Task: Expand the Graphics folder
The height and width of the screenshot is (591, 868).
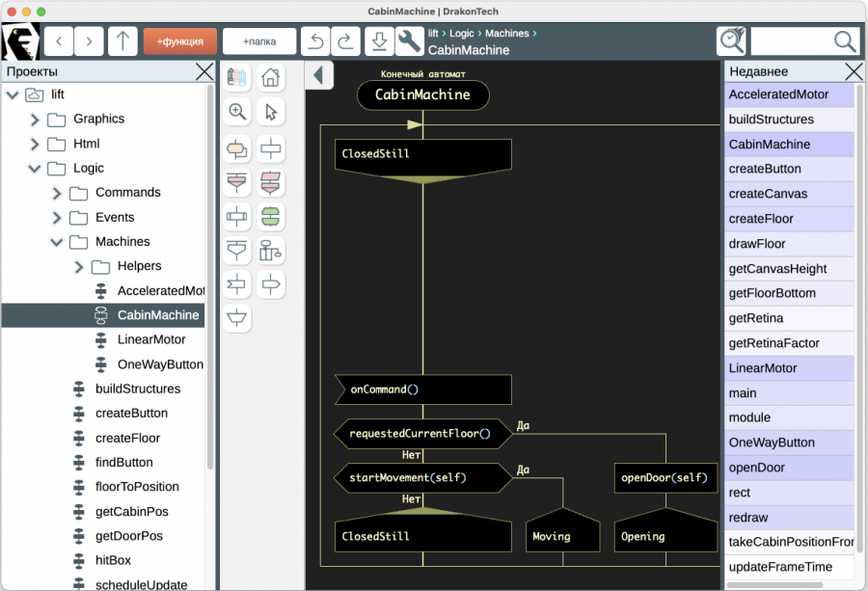Action: [x=35, y=120]
